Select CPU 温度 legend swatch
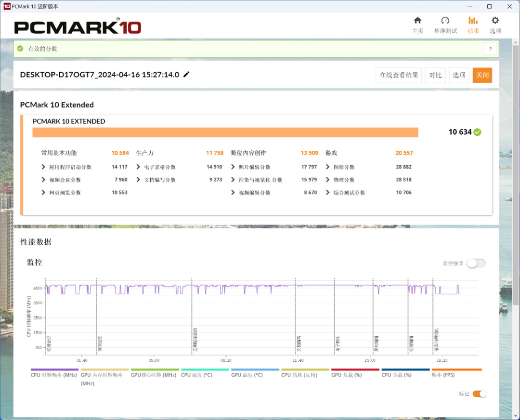This screenshot has height=420, width=520. (205, 369)
